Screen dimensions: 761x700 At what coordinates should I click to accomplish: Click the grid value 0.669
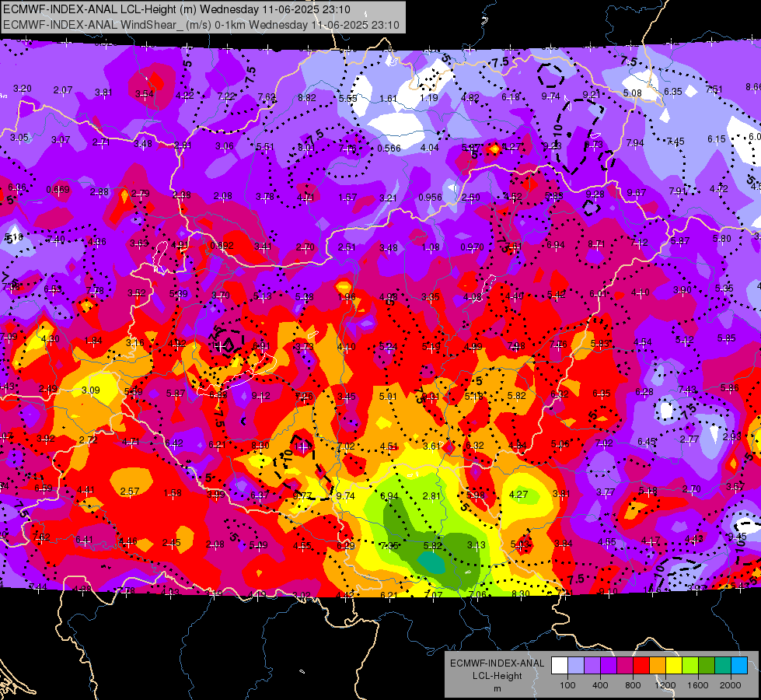coord(58,190)
